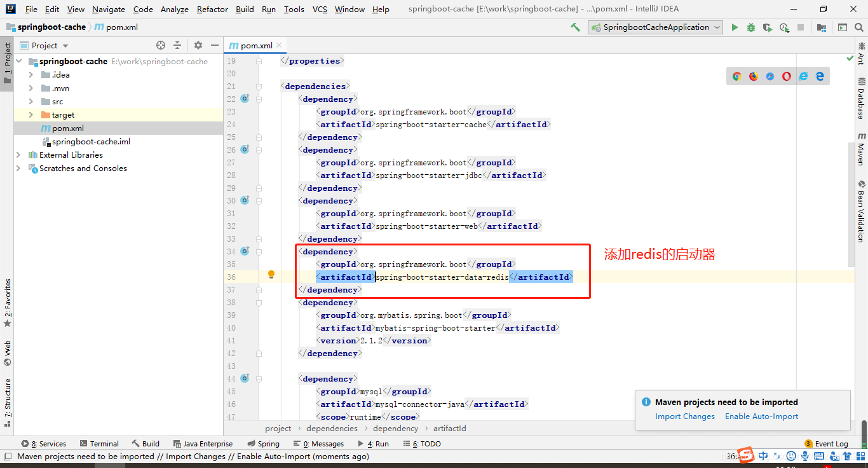The width and height of the screenshot is (868, 468).
Task: Open pom.xml in Safari browser icon
Action: (770, 76)
